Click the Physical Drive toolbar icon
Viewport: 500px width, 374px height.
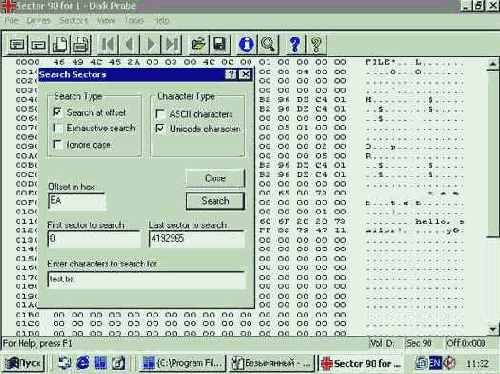tap(17, 44)
